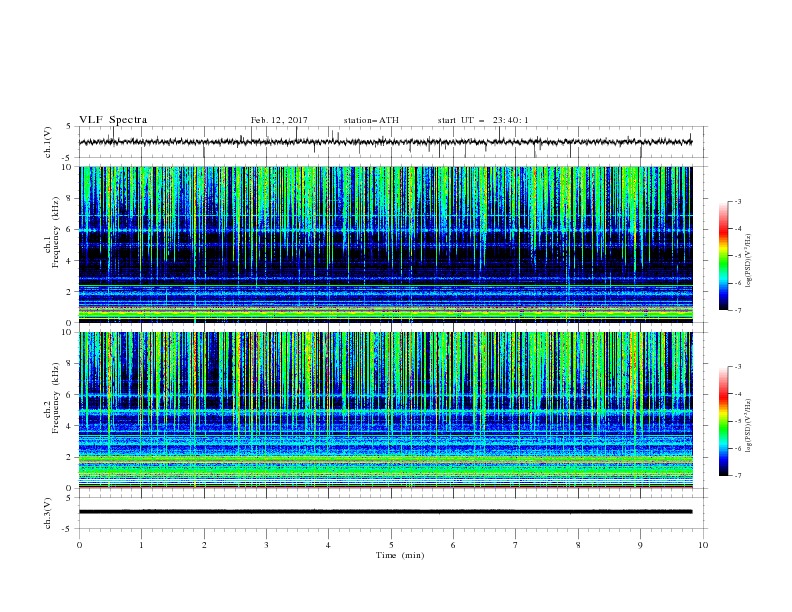Click inside the ch.1 spectrogram panel
Image resolution: width=792 pixels, height=612 pixels.
pyautogui.click(x=385, y=244)
